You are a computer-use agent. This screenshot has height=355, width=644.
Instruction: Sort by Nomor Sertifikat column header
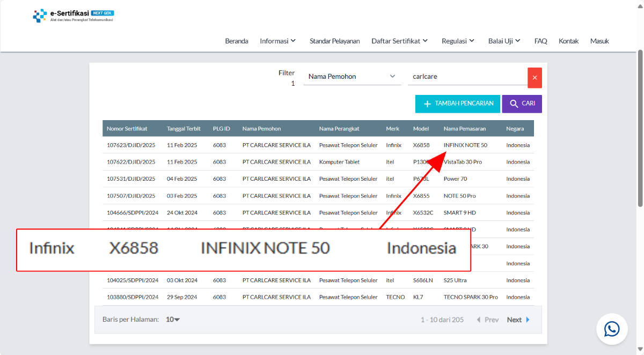tap(127, 129)
